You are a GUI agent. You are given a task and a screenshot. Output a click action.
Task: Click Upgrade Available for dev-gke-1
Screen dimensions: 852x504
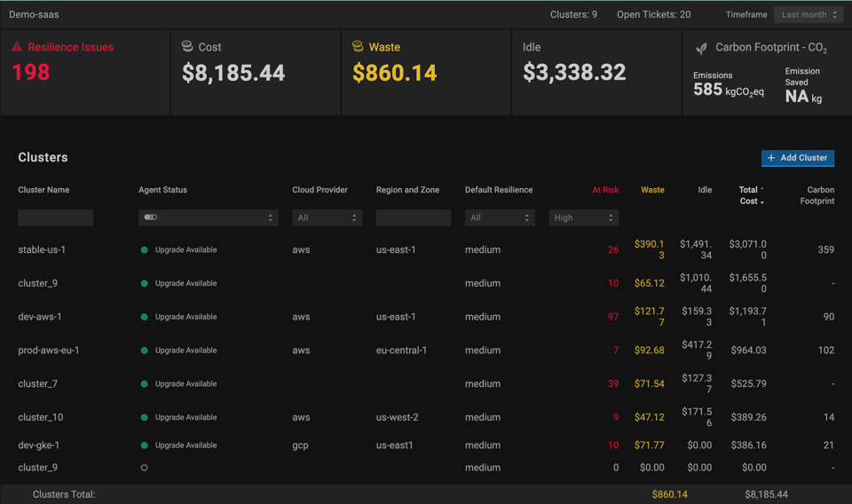[x=185, y=445]
